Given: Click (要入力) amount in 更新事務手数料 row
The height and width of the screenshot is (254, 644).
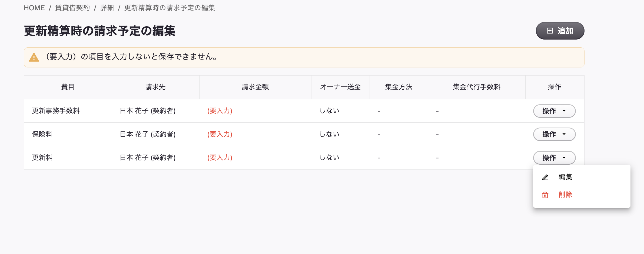Looking at the screenshot, I should (220, 111).
